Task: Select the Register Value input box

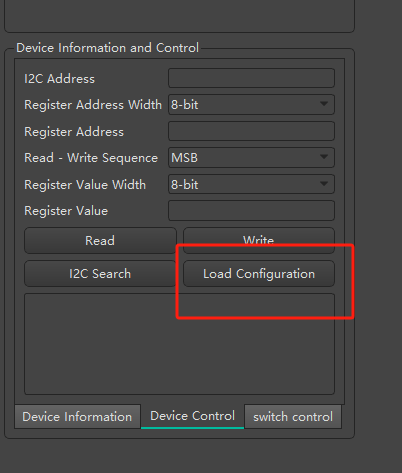Action: point(251,210)
